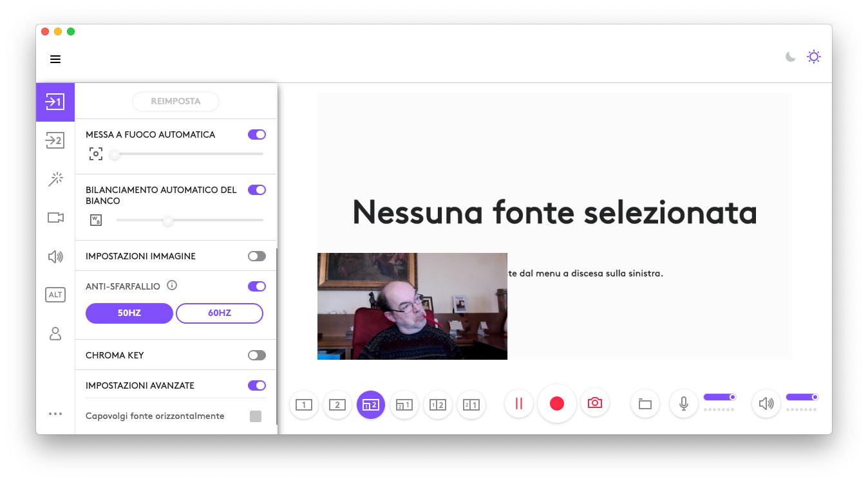The image size is (868, 482).
Task: Check Capovolgi fonte orizzontalmente checkbox
Action: click(256, 416)
